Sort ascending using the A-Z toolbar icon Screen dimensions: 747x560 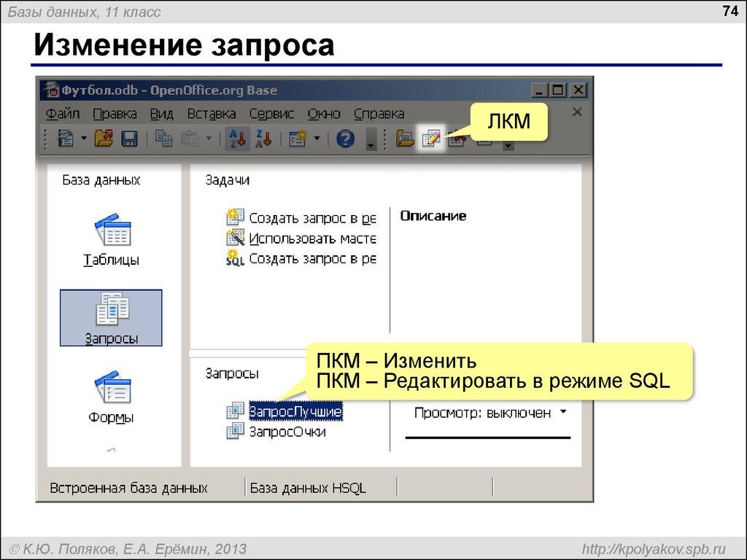click(235, 139)
